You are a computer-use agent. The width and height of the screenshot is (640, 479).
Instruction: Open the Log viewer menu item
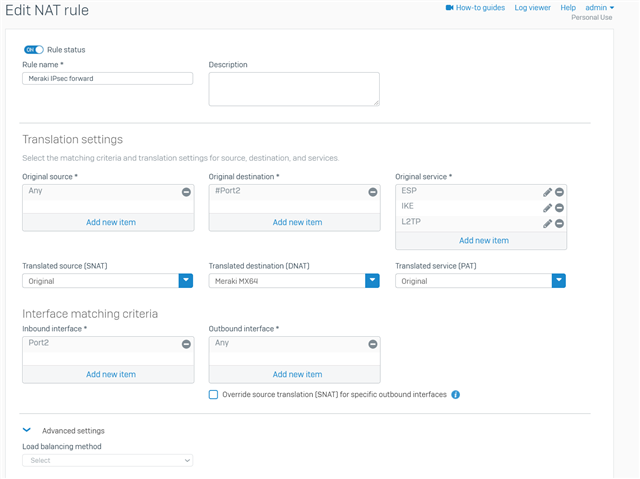click(532, 8)
